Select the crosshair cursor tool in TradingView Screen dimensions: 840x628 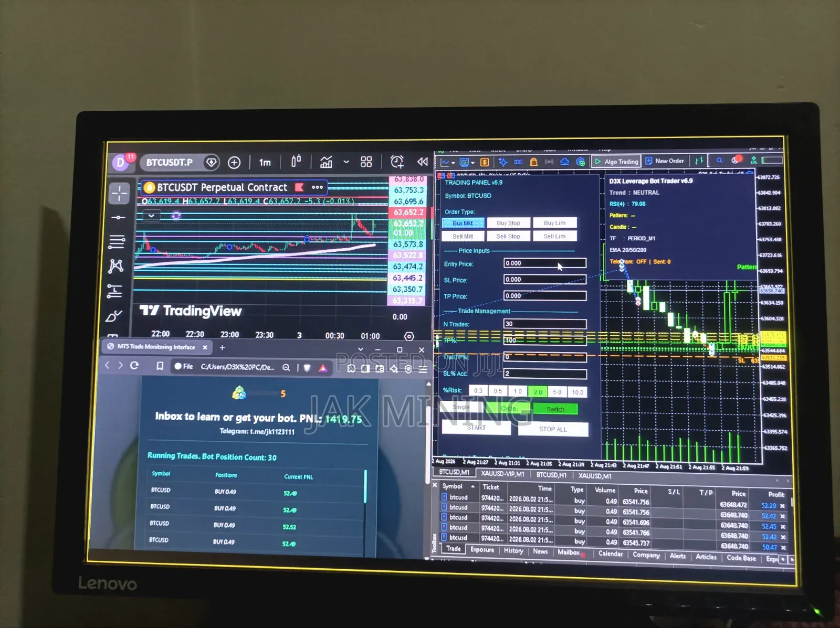point(119,193)
